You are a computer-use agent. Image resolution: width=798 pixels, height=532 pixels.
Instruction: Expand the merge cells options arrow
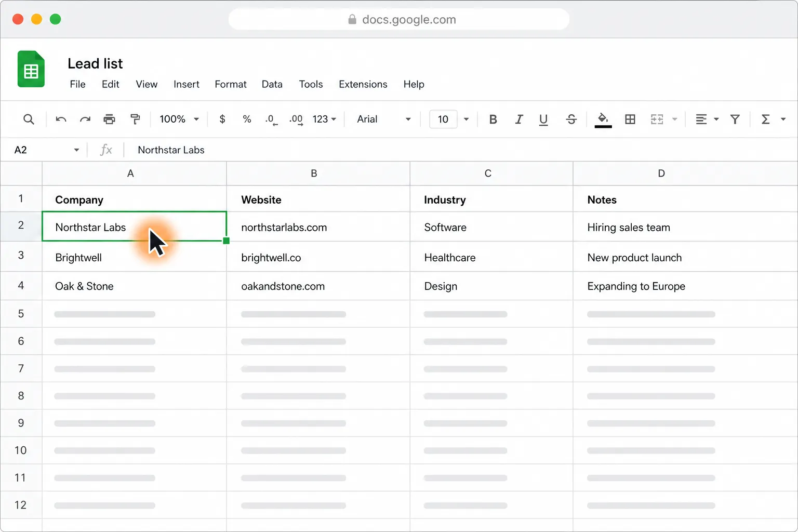tap(675, 119)
